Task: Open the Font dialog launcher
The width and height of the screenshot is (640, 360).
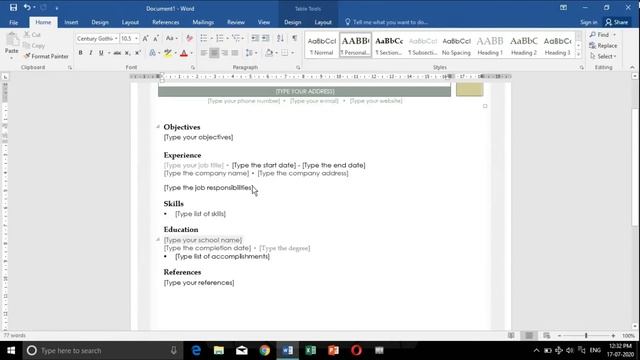Action: coord(193,67)
